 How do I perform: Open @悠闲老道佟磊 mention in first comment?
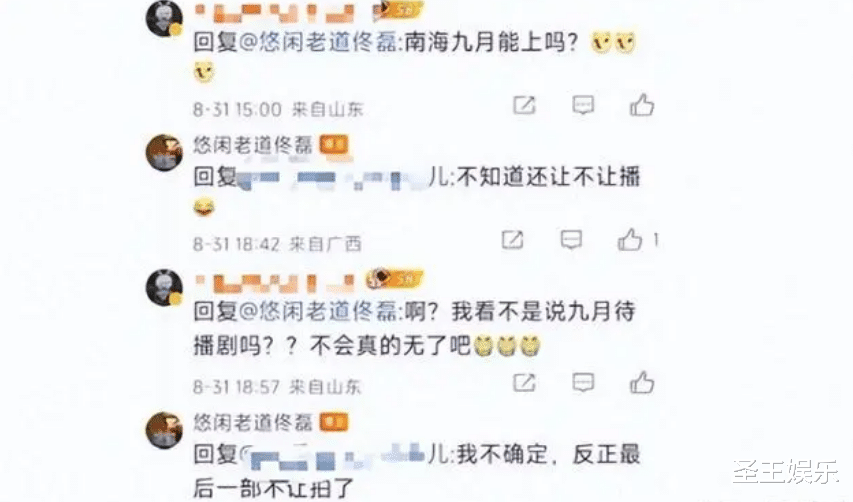pos(319,42)
